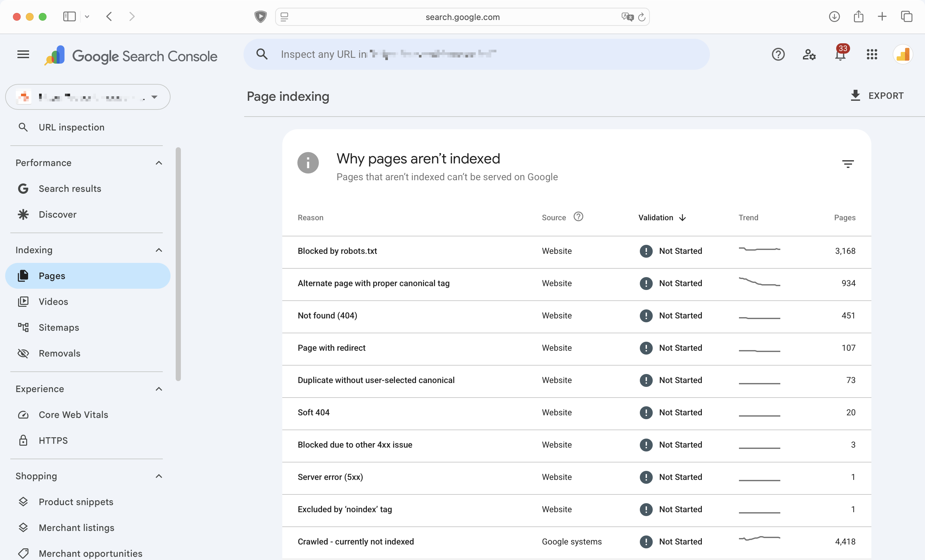Click the info icon beside Why pages aren't indexed
The width and height of the screenshot is (925, 560).
point(308,162)
